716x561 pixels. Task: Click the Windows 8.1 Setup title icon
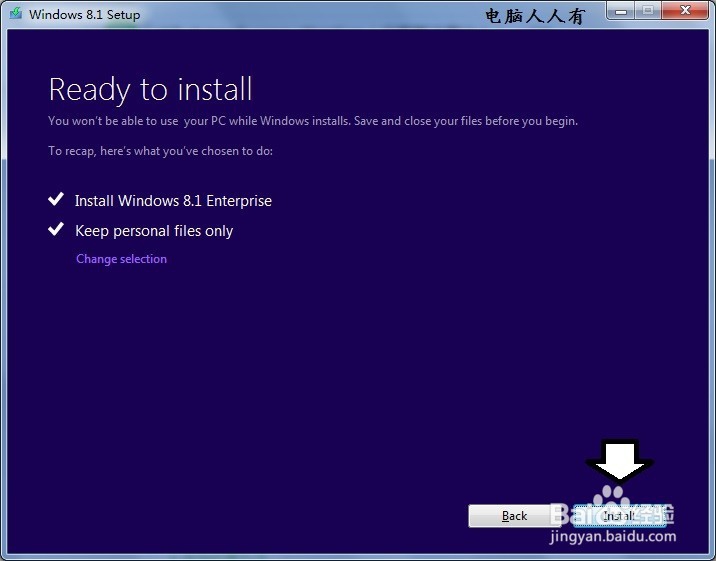pos(16,14)
